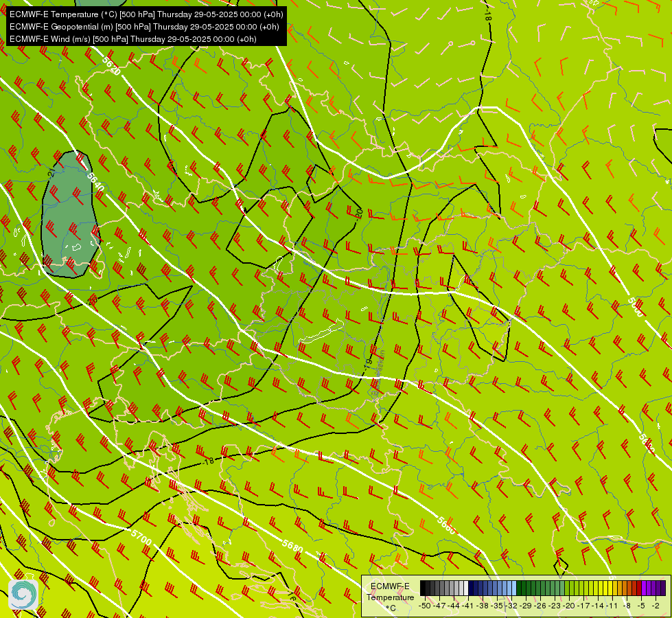Click the -32 legend tick label
This screenshot has width=672, height=618.
[x=511, y=606]
